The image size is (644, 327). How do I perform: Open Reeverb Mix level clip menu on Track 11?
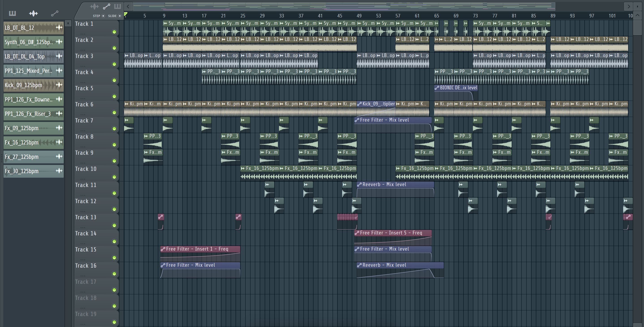[x=359, y=185]
